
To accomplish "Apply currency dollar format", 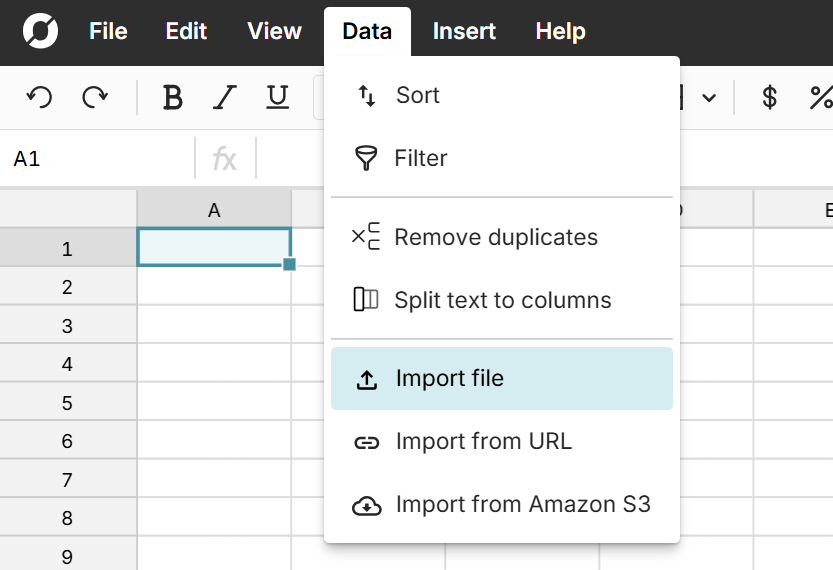I will coord(769,97).
